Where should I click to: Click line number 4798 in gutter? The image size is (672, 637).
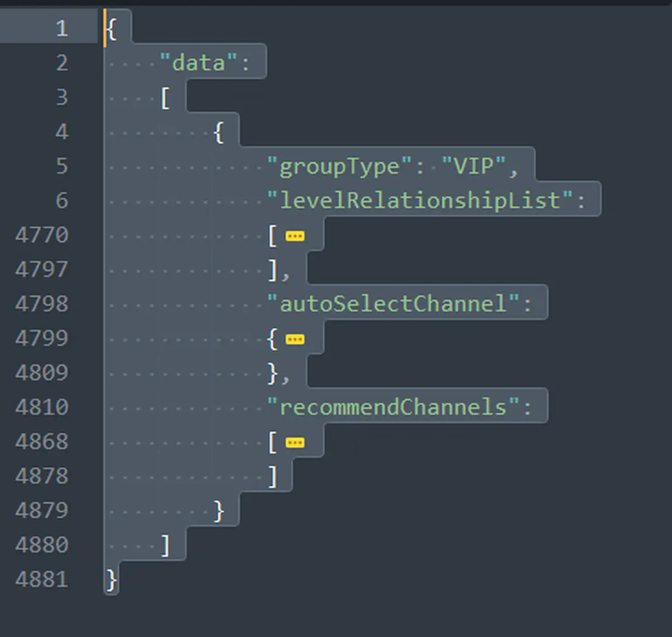click(42, 304)
